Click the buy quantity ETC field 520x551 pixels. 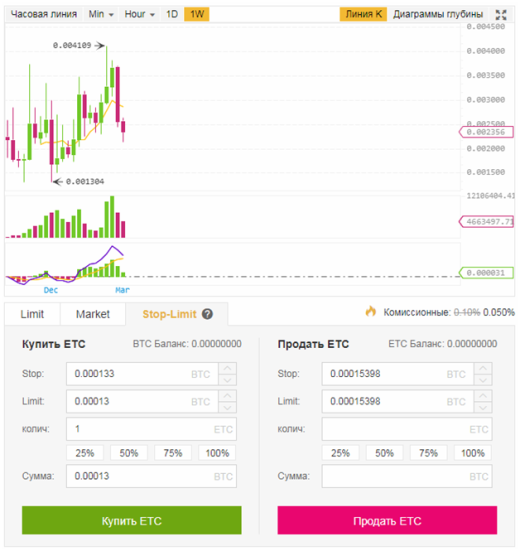tap(151, 429)
